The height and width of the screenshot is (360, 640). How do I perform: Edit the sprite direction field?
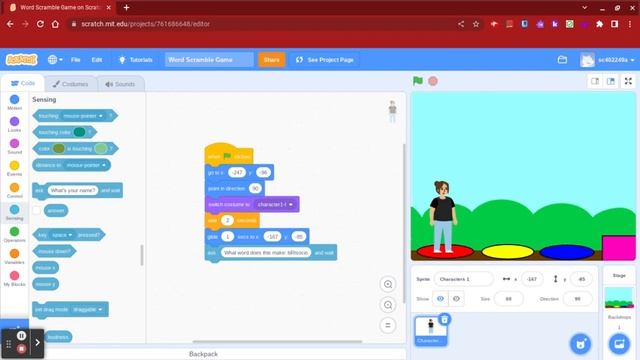coord(577,299)
